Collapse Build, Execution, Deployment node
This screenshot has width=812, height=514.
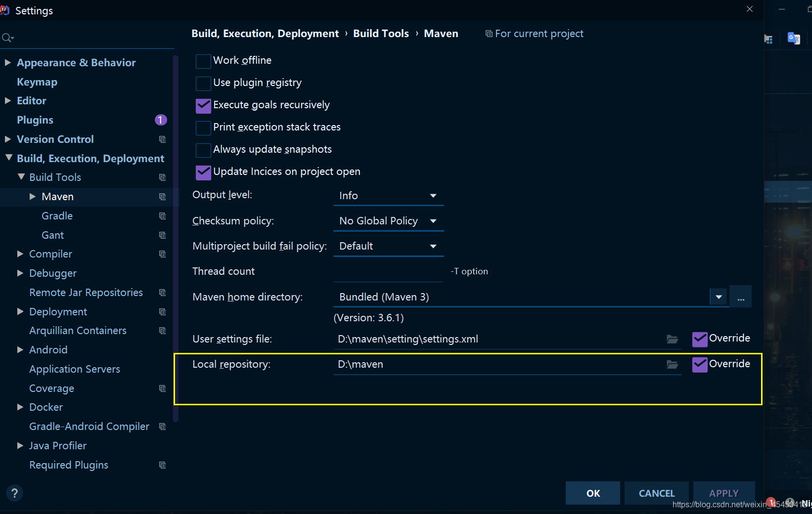pos(8,158)
